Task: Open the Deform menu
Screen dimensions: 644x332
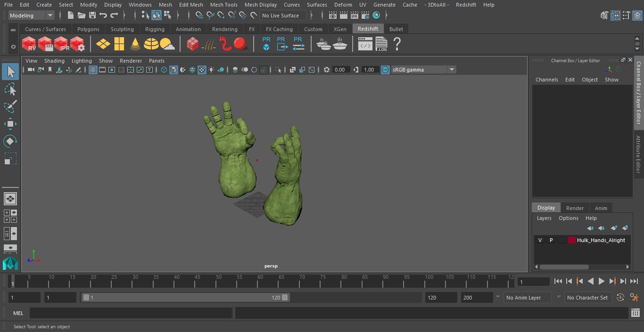Action: tap(343, 5)
